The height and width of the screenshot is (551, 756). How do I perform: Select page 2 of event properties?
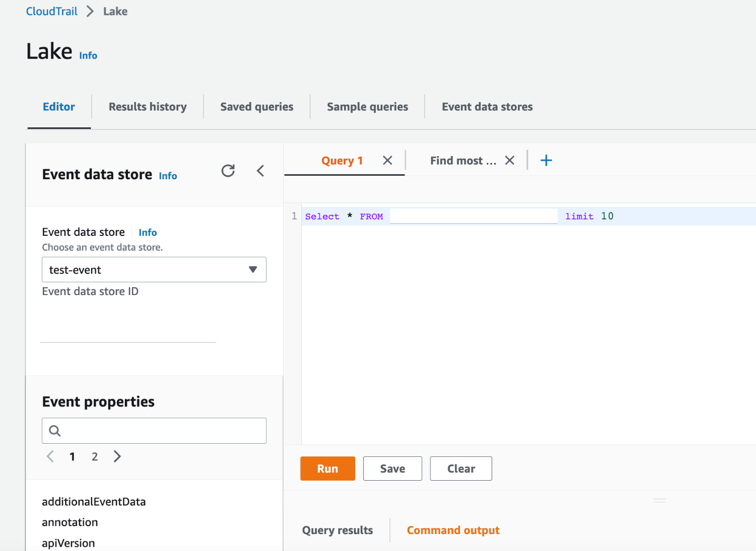tap(94, 456)
